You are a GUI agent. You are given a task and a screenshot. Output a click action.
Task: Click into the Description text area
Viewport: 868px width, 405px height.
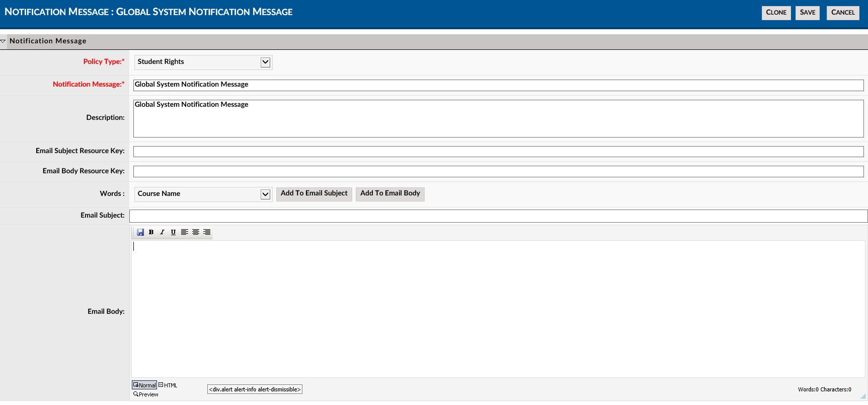tap(498, 118)
